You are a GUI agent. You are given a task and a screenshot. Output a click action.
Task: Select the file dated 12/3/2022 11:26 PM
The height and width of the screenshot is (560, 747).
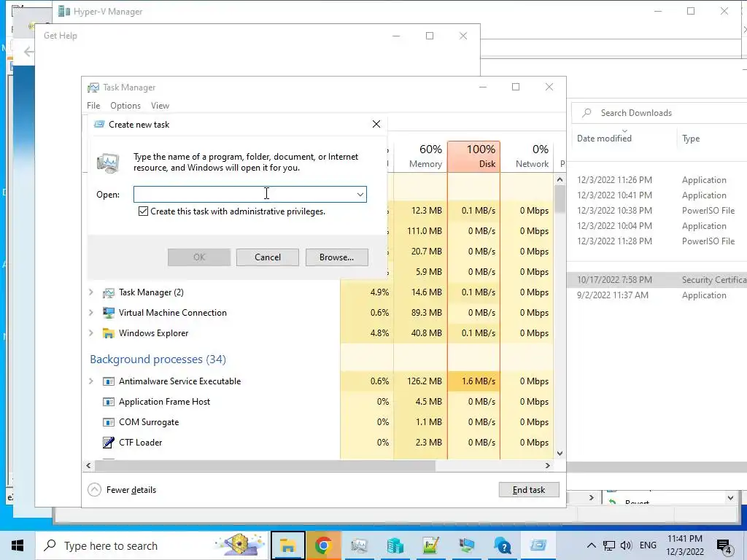(x=657, y=179)
